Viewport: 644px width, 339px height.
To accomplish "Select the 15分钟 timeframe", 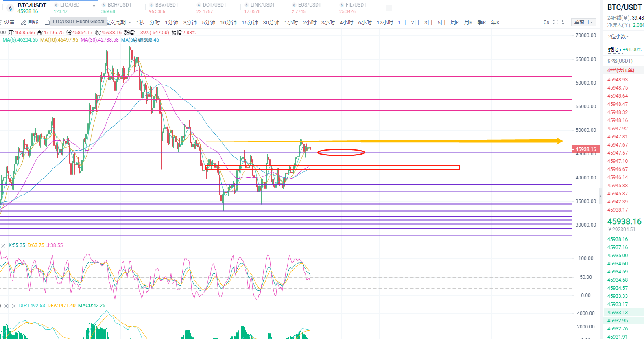I will (250, 22).
